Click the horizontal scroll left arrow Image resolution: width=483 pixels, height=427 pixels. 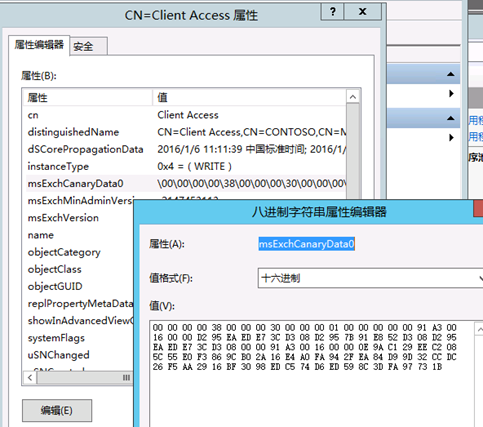[30, 378]
